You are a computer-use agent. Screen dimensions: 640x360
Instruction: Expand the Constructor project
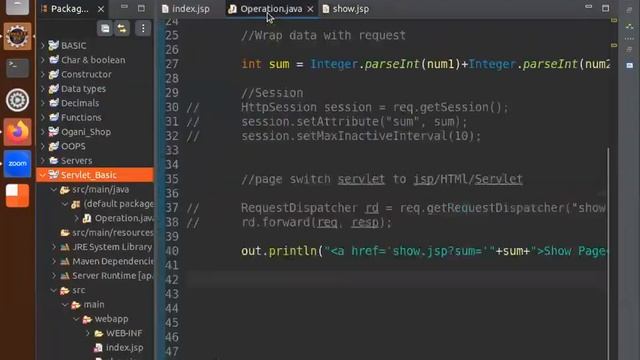(43, 74)
